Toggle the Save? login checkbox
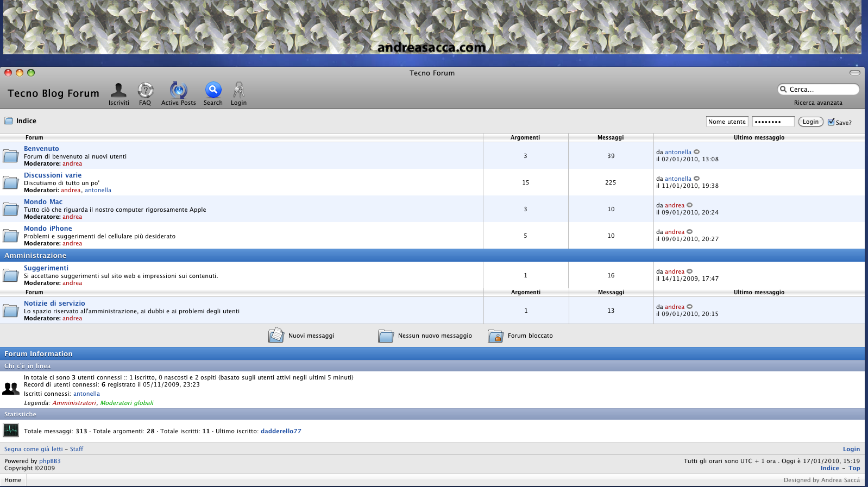868x487 pixels. pos(831,122)
